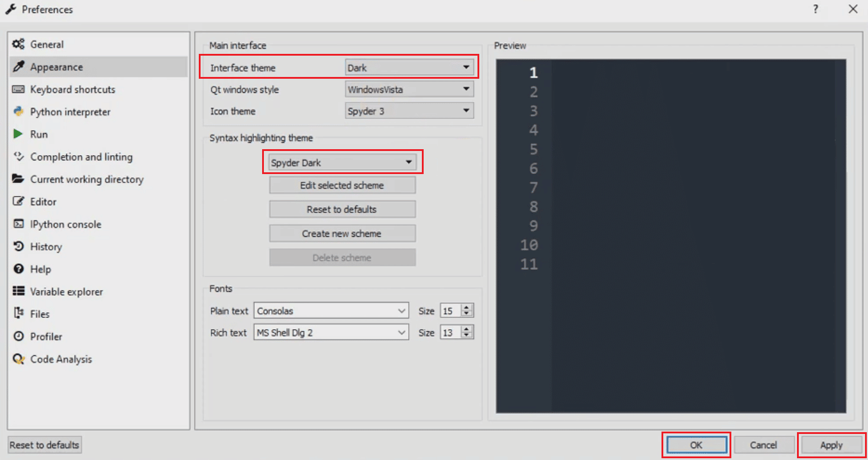Open the Icon theme dropdown
The width and height of the screenshot is (868, 460).
(409, 111)
